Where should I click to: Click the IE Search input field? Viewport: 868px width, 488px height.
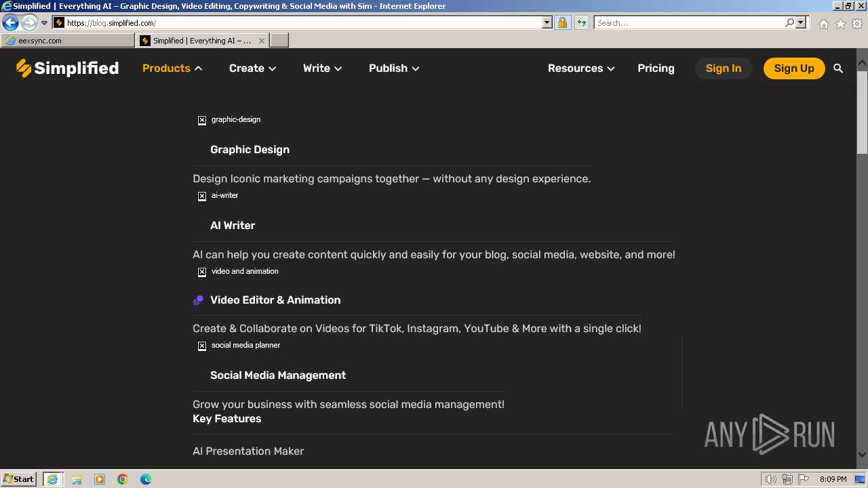click(689, 22)
